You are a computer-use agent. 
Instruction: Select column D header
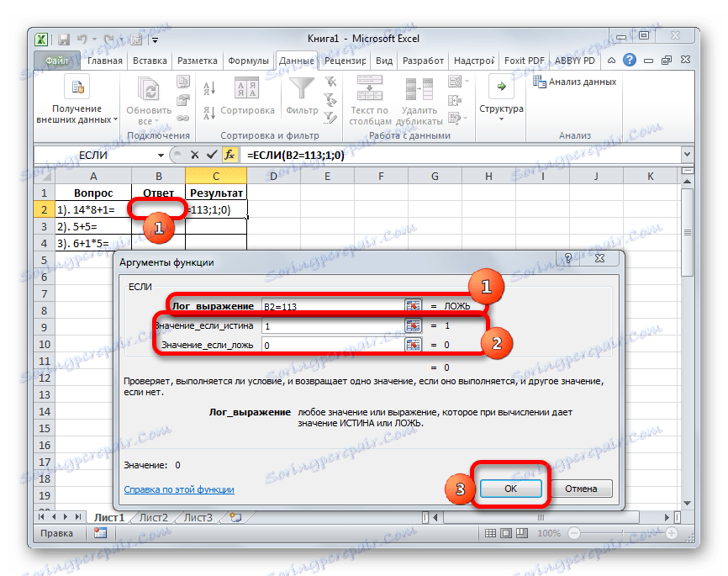pyautogui.click(x=273, y=177)
